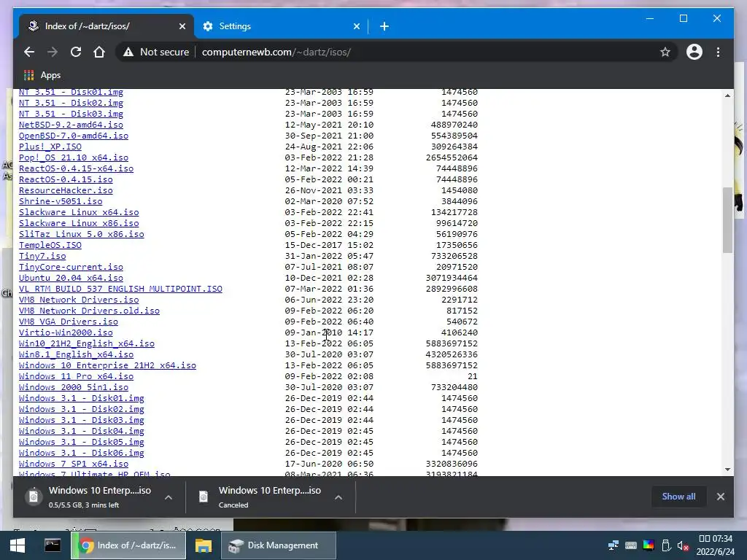Switch to the Settings tab
The width and height of the screenshot is (747, 560).
pos(281,26)
